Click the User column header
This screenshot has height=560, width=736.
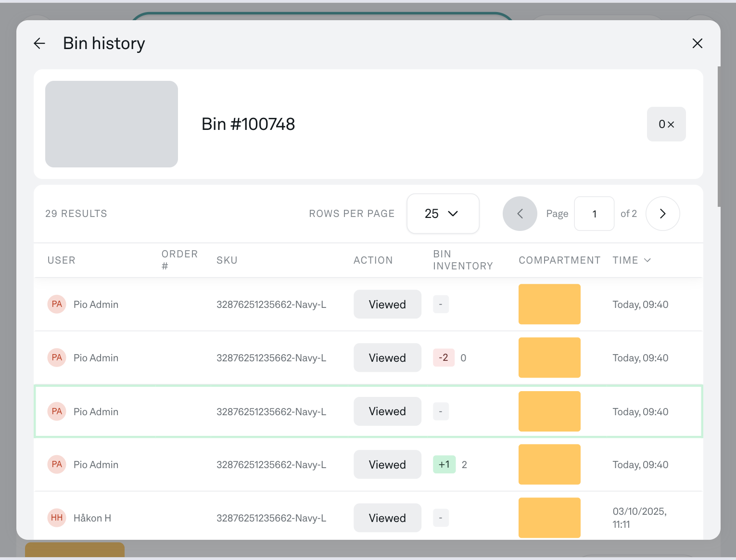tap(62, 260)
